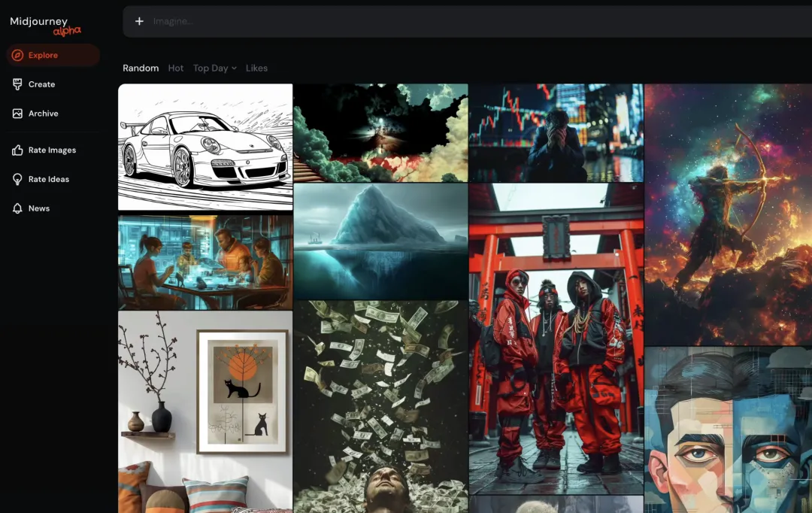Image resolution: width=812 pixels, height=513 pixels.
Task: Click the Midjourney alpha logo
Action: [44, 25]
